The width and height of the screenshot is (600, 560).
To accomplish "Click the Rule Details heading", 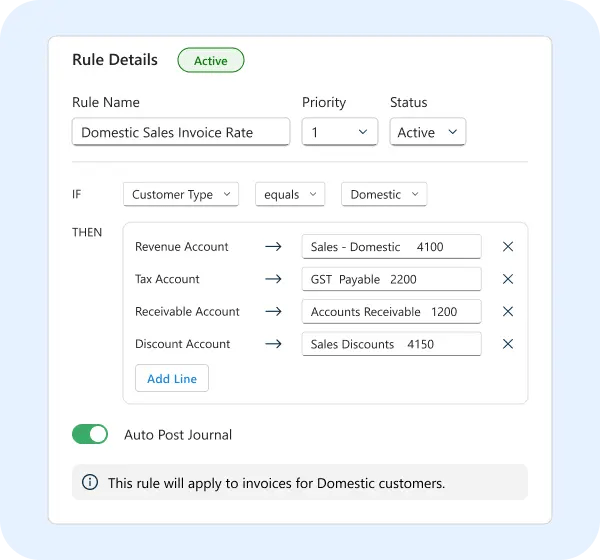I will (x=115, y=60).
